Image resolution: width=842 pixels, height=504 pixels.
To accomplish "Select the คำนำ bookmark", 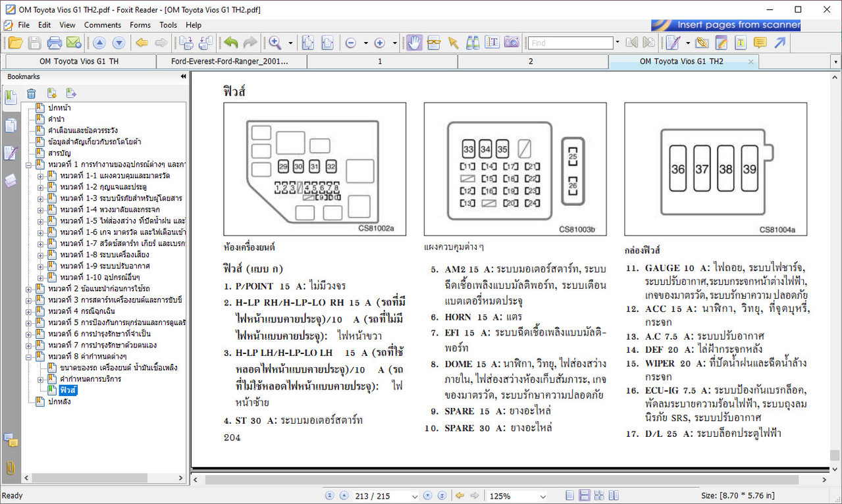I will [x=57, y=119].
